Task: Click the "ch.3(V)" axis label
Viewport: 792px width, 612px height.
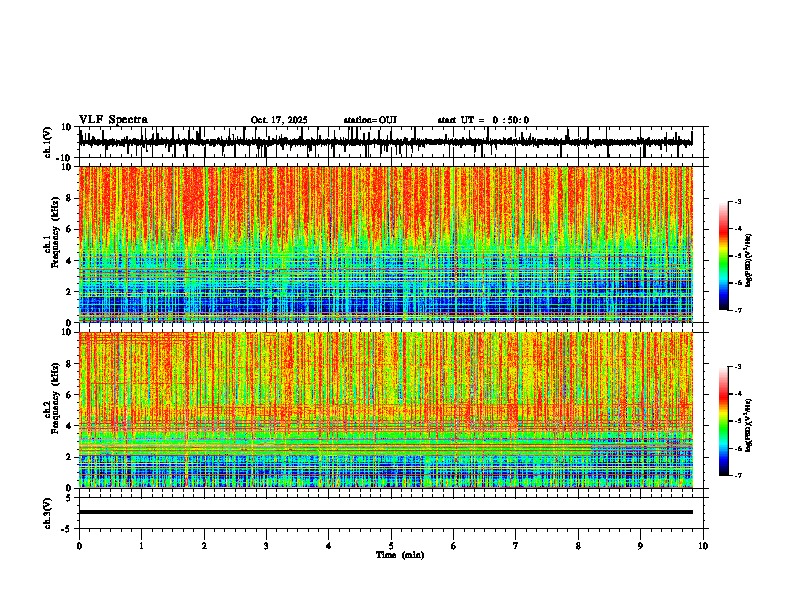Action: [x=48, y=513]
